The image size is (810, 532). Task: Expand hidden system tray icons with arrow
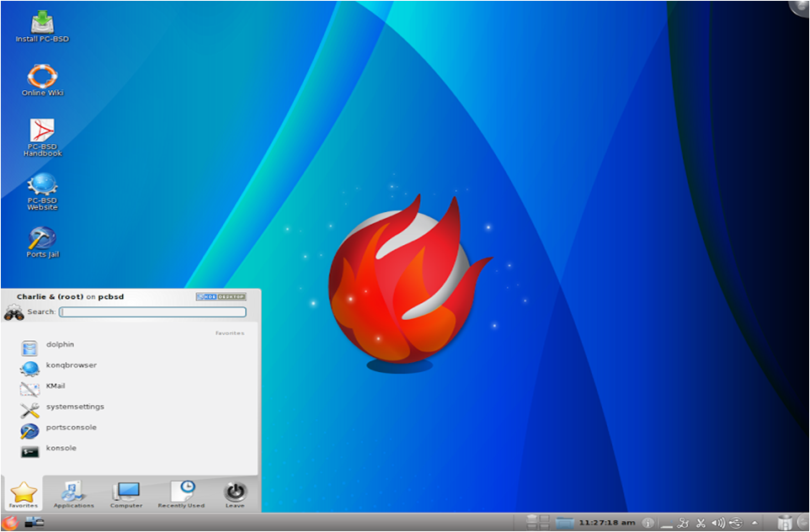[754, 522]
